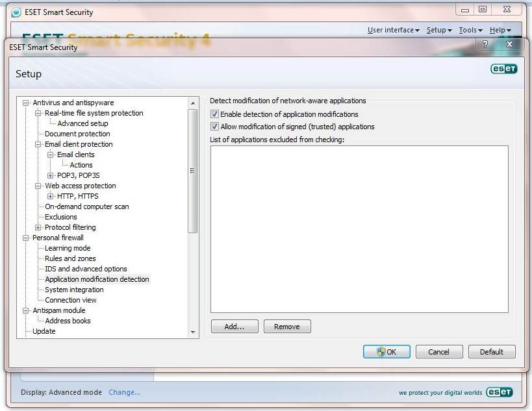This screenshot has width=532, height=411.
Task: Select Web access protection label
Action: (81, 186)
